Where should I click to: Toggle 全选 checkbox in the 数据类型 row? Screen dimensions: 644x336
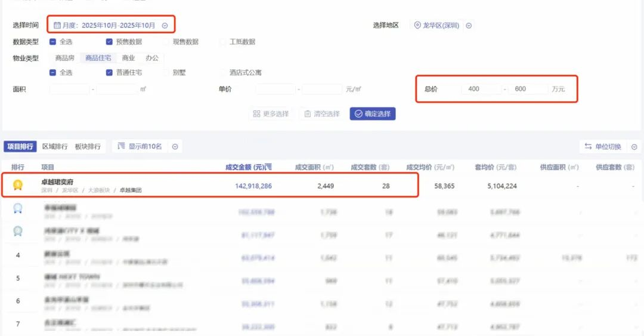(52, 42)
